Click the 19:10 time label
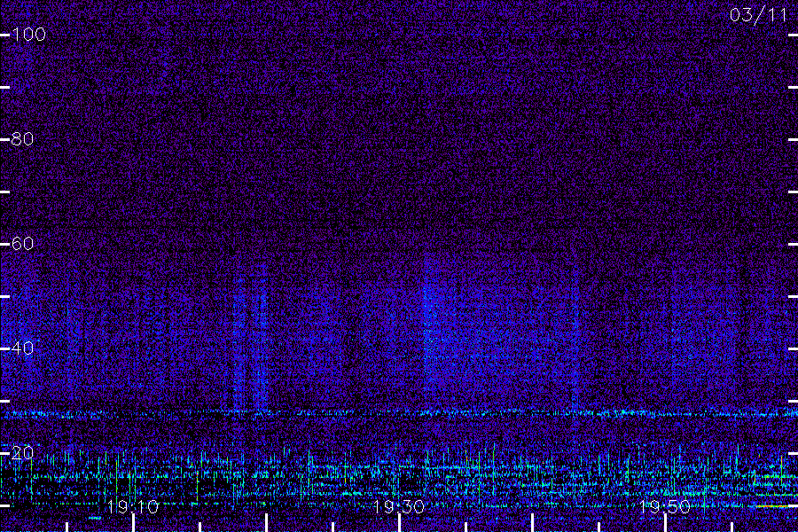Screen dimensions: 798x532 [133, 507]
